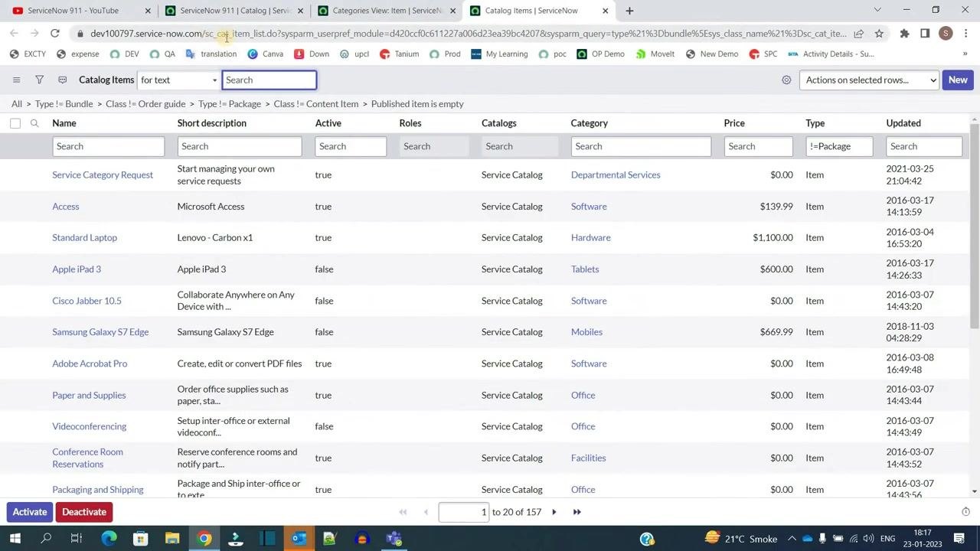Expand the Actions on selected rows dropdown

coord(869,80)
